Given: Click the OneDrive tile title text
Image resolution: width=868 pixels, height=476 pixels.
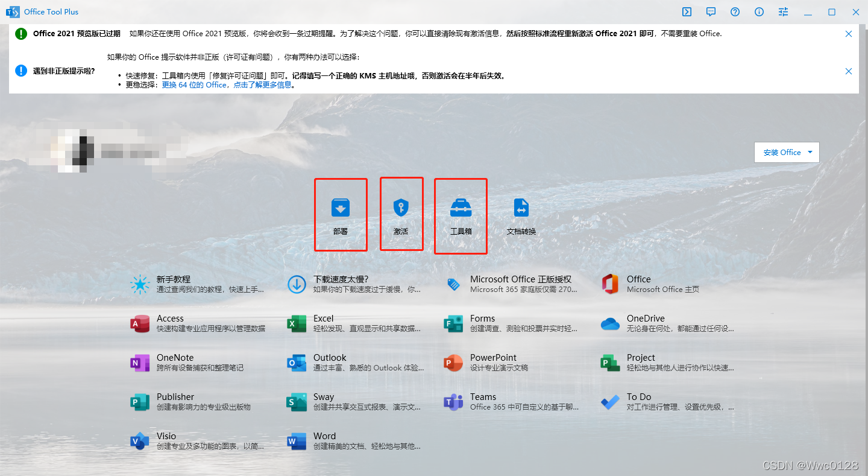Looking at the screenshot, I should click(x=646, y=319).
